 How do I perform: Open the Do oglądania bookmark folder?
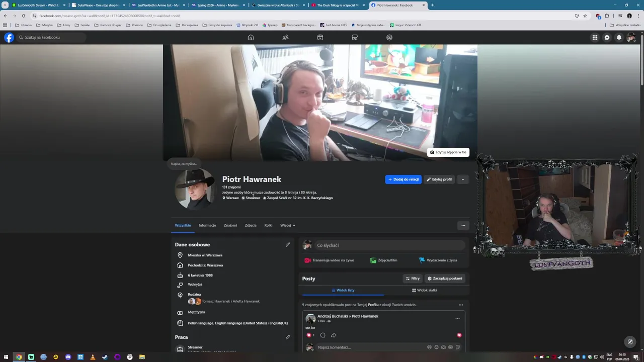pyautogui.click(x=159, y=25)
